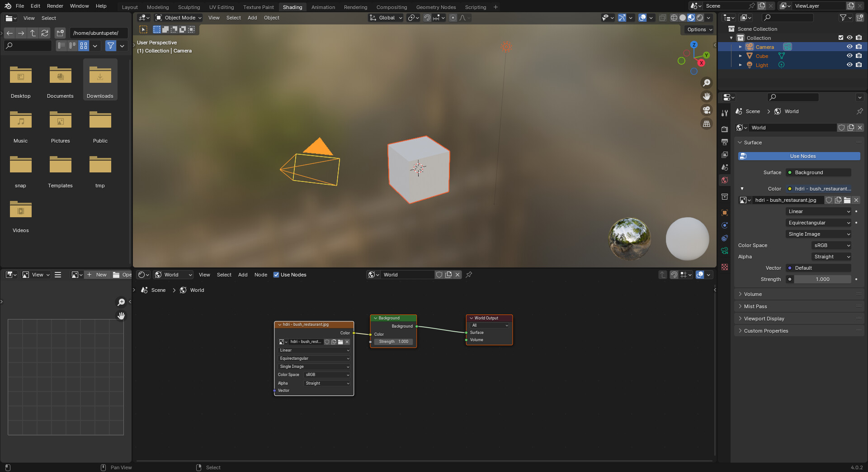Collapse the Surface panel in World properties
Image resolution: width=868 pixels, height=472 pixels.
pyautogui.click(x=750, y=143)
